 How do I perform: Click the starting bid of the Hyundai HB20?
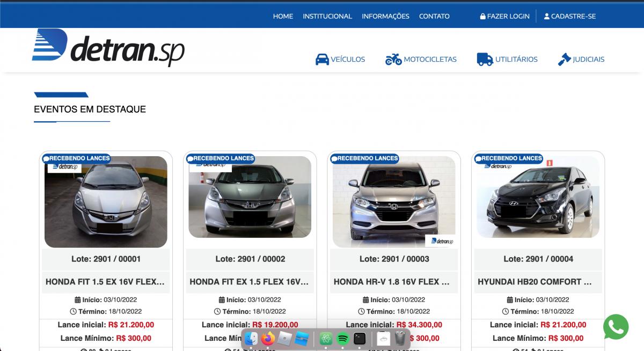[x=563, y=325]
